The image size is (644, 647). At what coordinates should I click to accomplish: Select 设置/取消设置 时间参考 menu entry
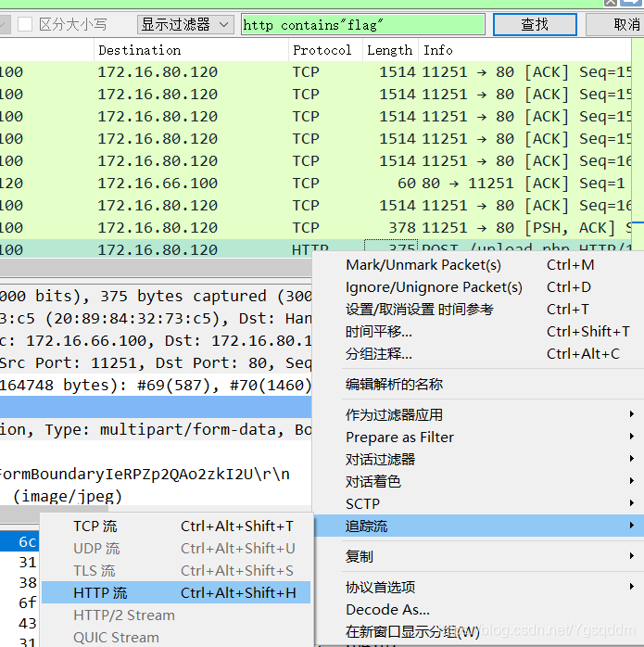coord(478,310)
